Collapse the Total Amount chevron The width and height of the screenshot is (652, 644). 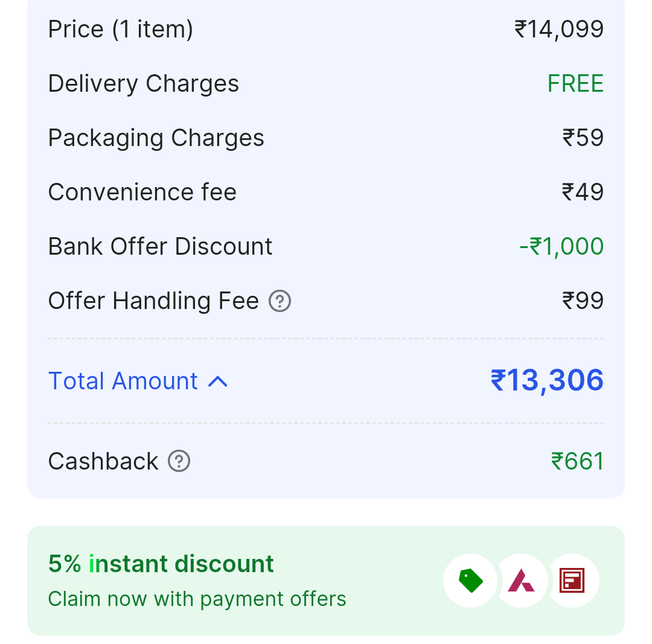[218, 381]
